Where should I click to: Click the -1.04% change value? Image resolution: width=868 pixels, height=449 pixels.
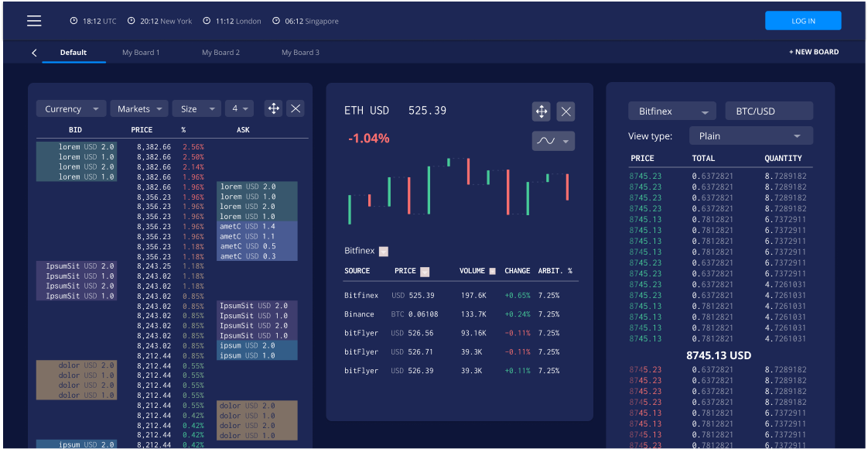(x=369, y=139)
